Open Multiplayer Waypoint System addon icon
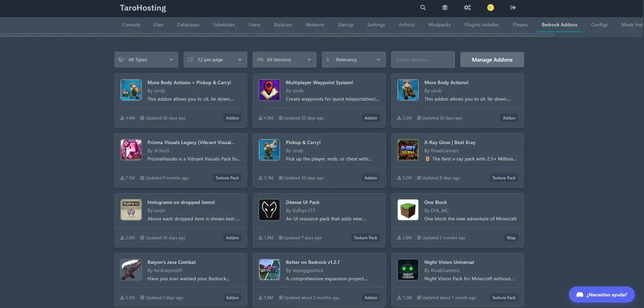Screen dimensions: 644x308 coord(269,90)
